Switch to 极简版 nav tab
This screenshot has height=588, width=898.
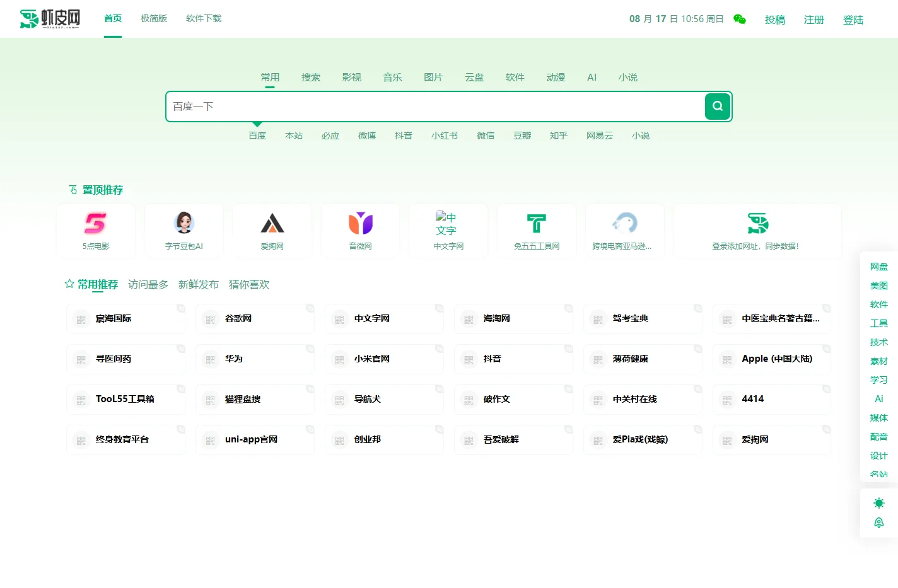point(154,18)
